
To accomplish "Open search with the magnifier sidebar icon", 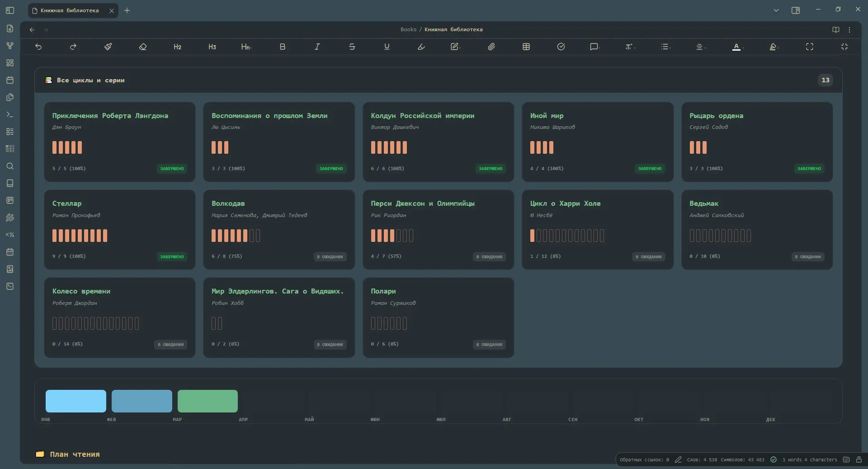I will [10, 166].
